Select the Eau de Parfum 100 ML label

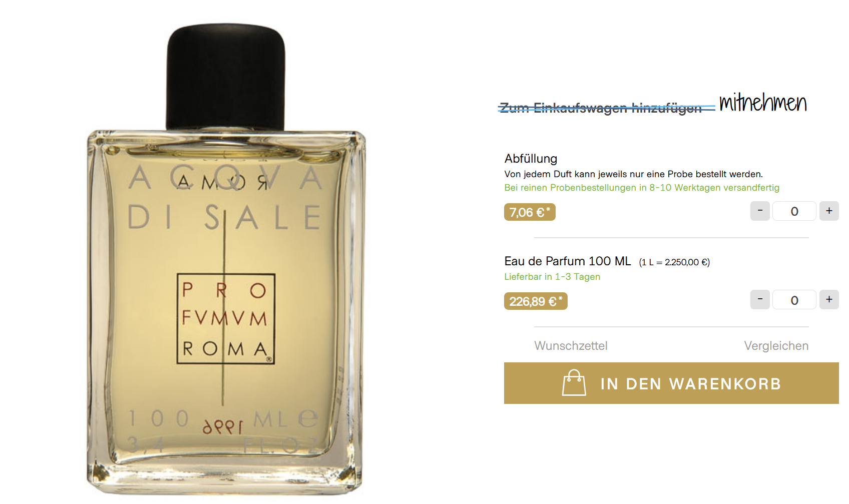coord(568,261)
